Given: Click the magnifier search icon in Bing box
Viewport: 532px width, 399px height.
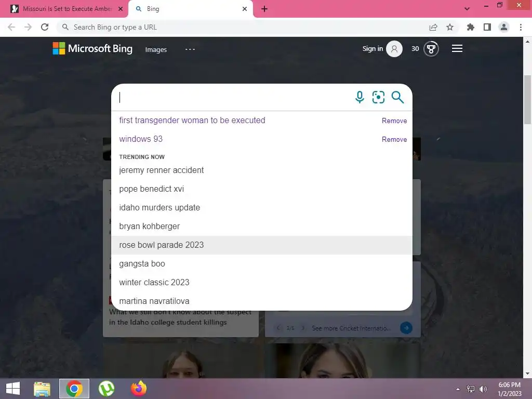Looking at the screenshot, I should [x=397, y=97].
